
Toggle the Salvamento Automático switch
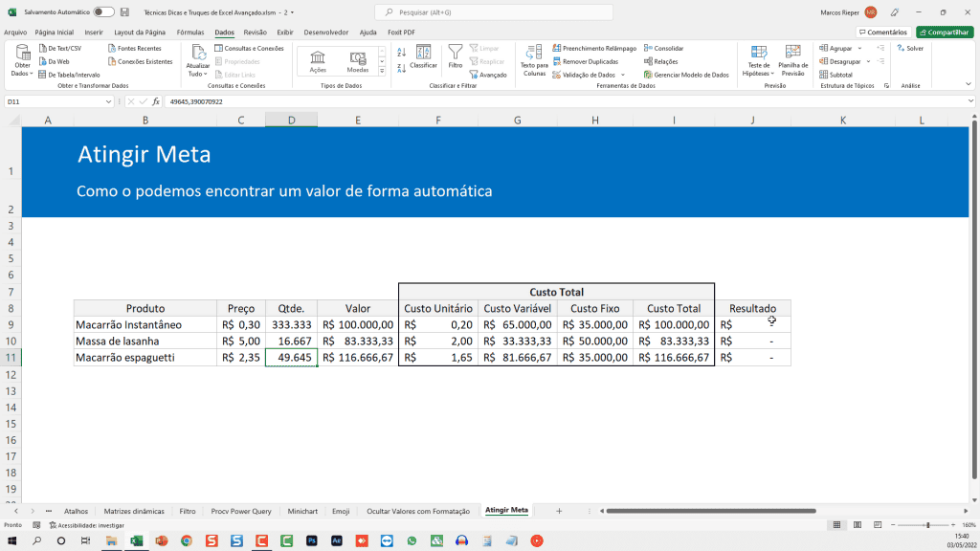(103, 11)
